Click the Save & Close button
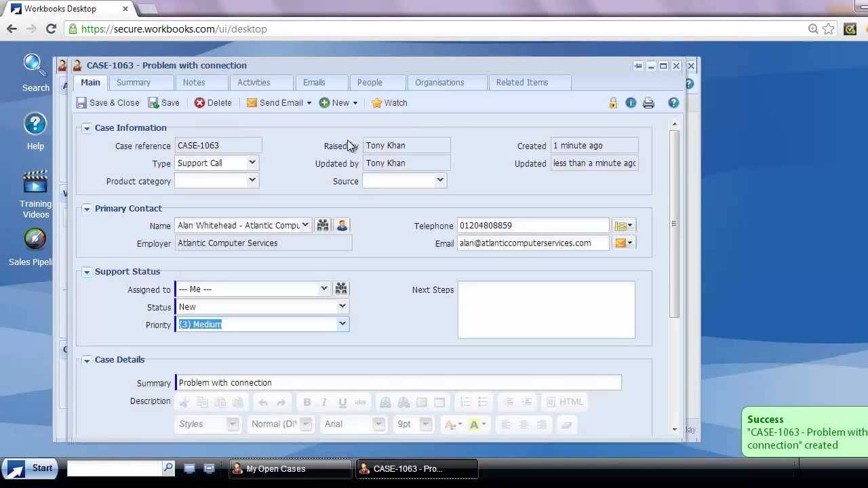 [108, 102]
